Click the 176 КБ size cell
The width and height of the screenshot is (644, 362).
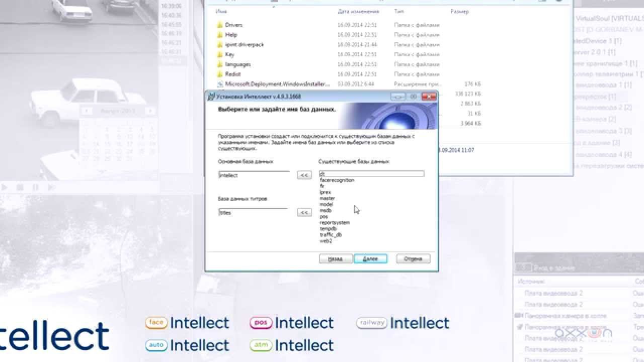pos(472,84)
